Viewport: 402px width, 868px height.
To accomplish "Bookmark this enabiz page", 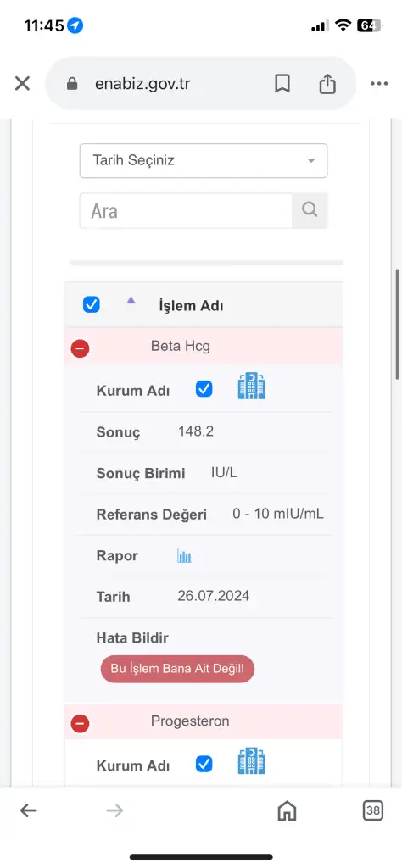I will pos(282,84).
